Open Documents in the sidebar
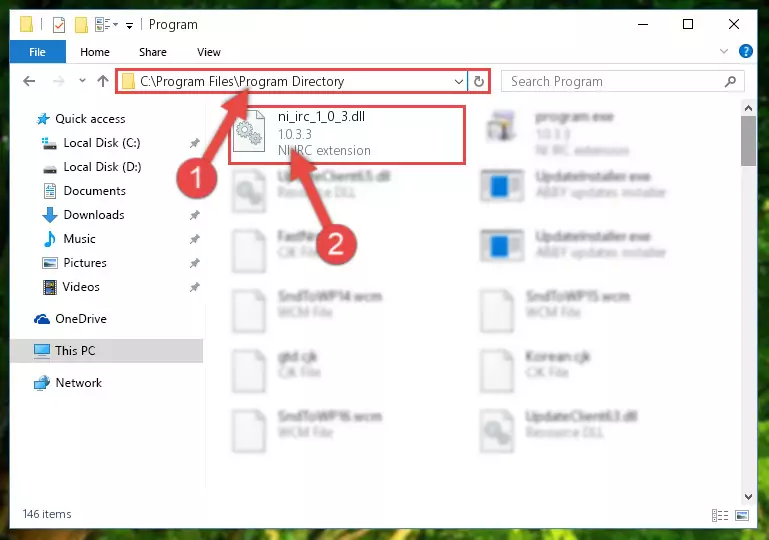The image size is (769, 540). (x=94, y=191)
